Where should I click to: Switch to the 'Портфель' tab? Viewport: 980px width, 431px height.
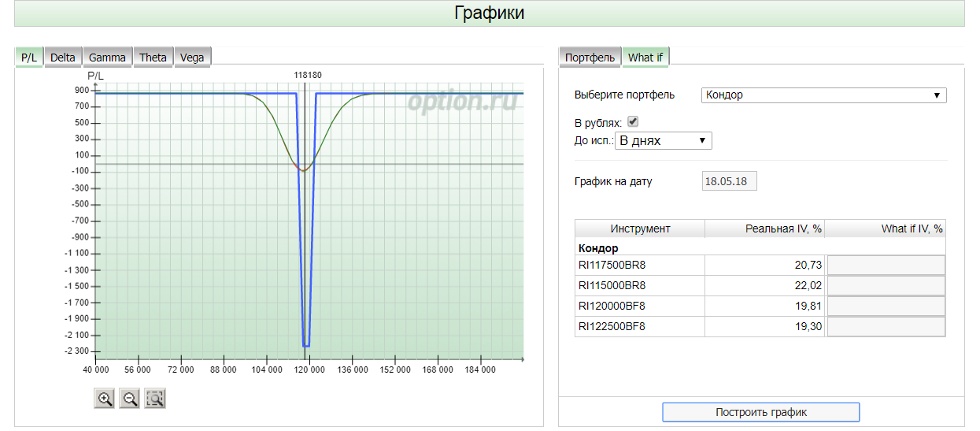tap(590, 57)
